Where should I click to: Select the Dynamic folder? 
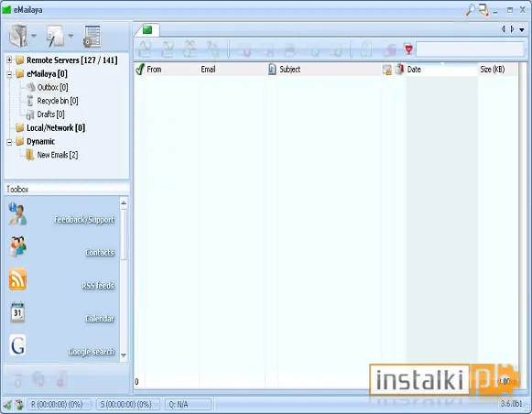(x=40, y=141)
